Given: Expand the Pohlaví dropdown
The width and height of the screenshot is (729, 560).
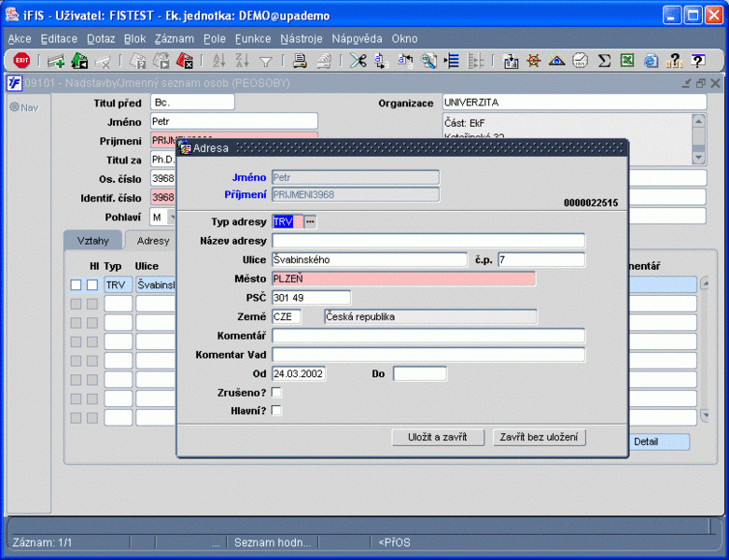Looking at the screenshot, I should click(171, 217).
